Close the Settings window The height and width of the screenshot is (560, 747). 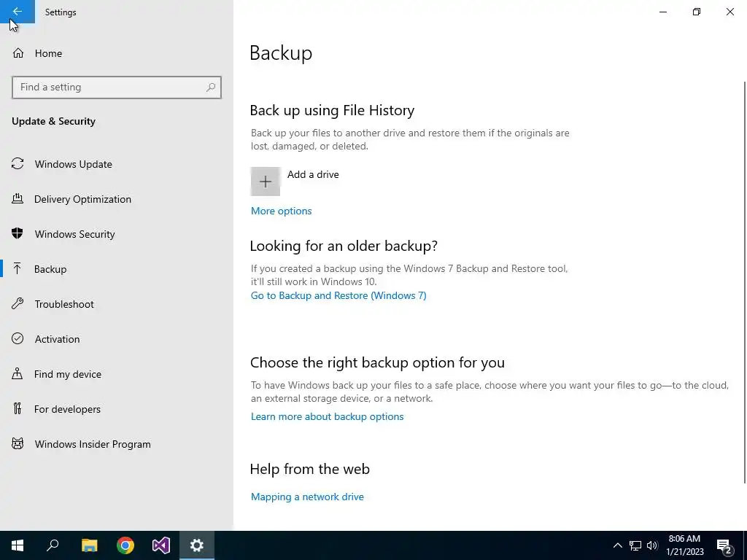[729, 12]
